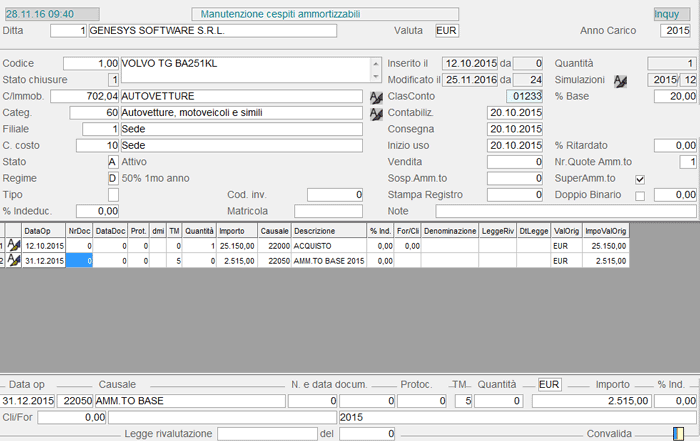Click the EUR currency button near Importo
Viewport: 700px width, 441px height.
549,384
